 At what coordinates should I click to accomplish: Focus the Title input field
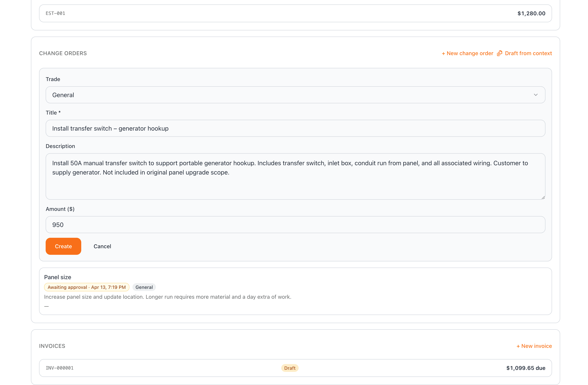click(295, 128)
